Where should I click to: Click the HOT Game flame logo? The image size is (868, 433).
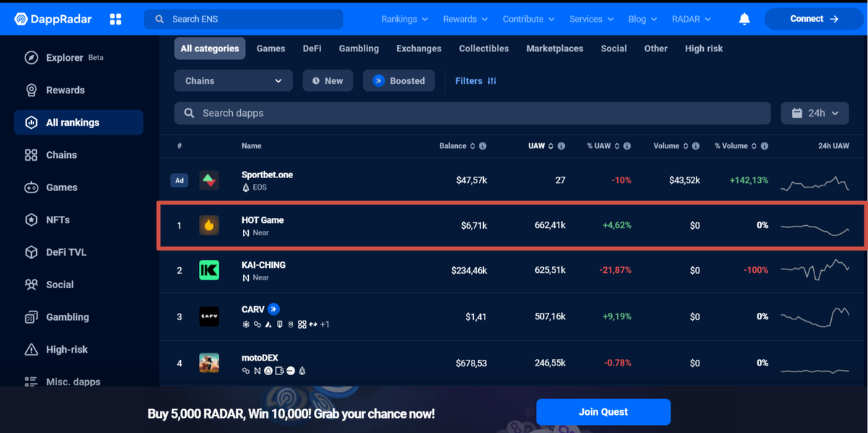(209, 225)
